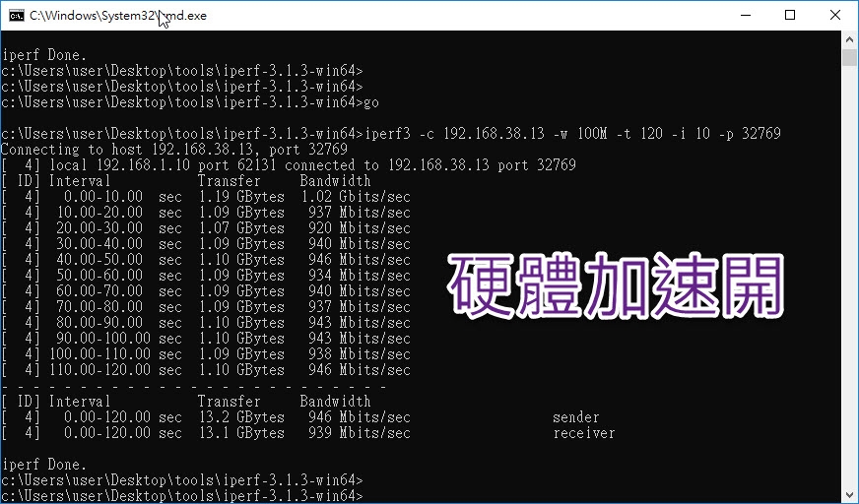Click the last prompt line at the bottom
Image resolution: width=859 pixels, height=504 pixels.
[182, 496]
